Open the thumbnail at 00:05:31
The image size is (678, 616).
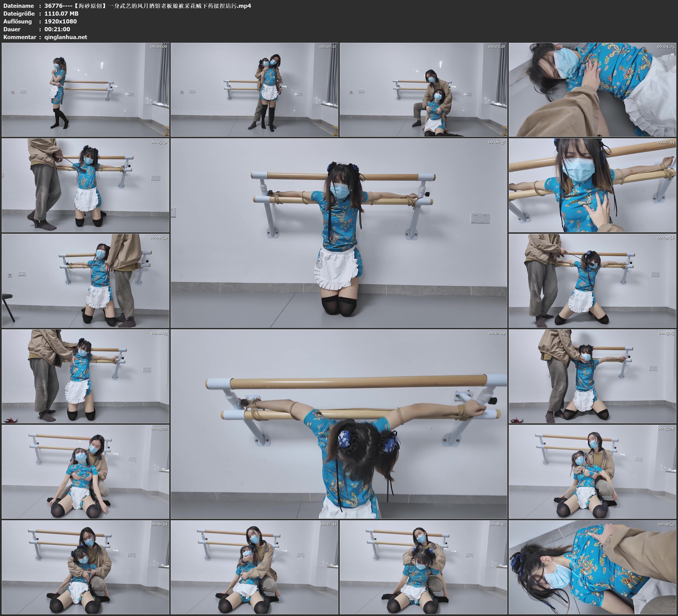85,185
